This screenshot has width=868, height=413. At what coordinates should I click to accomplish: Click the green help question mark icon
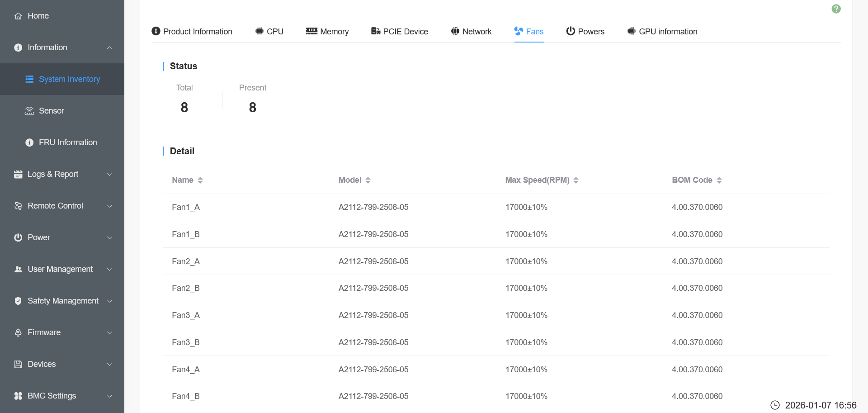(x=836, y=9)
